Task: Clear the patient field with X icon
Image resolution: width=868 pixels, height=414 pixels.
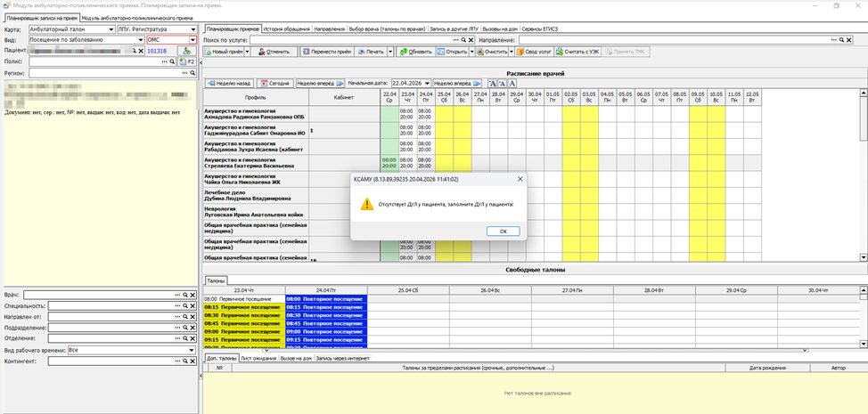Action: coord(141,51)
